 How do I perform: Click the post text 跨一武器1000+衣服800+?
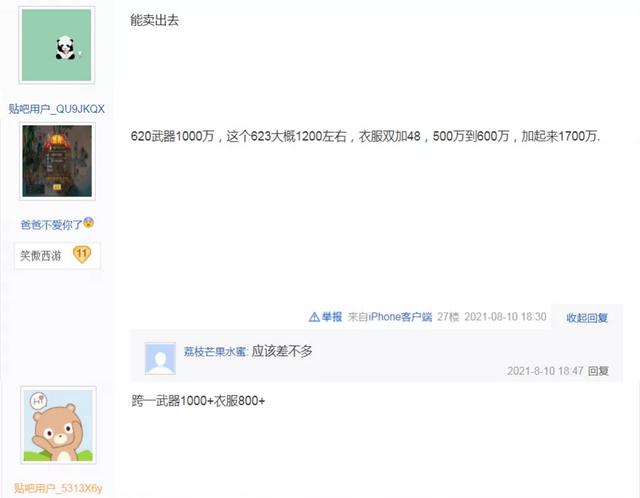(198, 401)
